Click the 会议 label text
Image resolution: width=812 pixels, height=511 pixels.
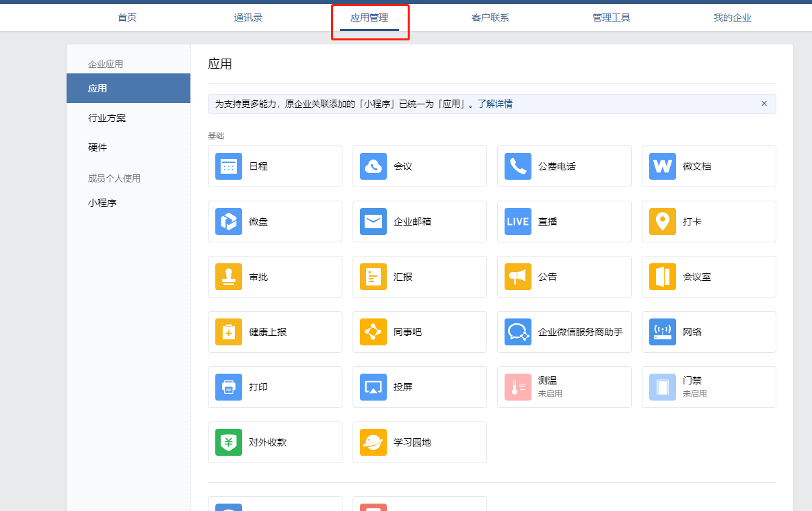403,166
